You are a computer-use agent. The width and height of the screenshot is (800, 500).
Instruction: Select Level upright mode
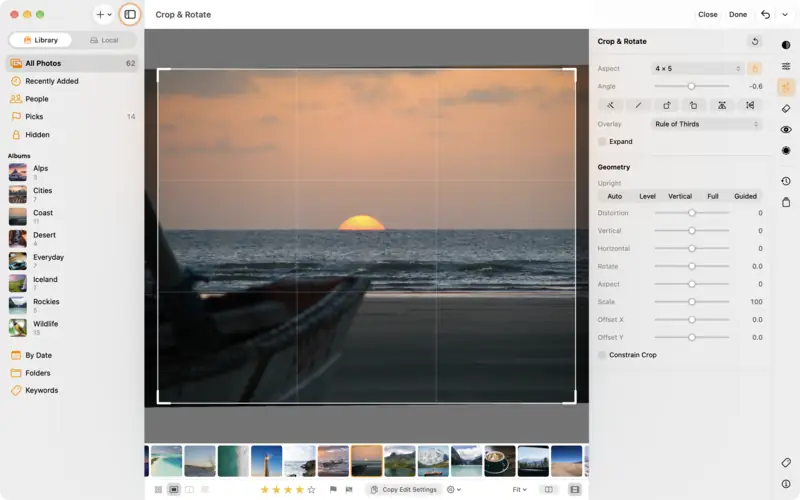point(647,196)
